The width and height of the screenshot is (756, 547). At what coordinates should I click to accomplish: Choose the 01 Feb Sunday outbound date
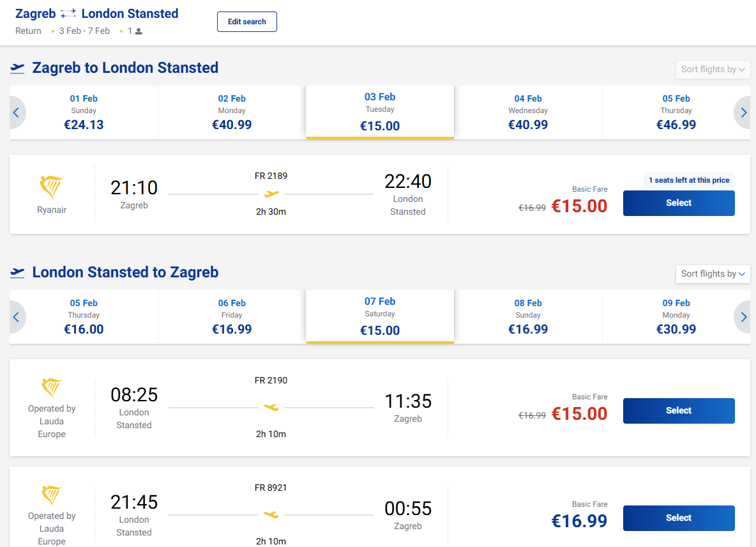(84, 112)
